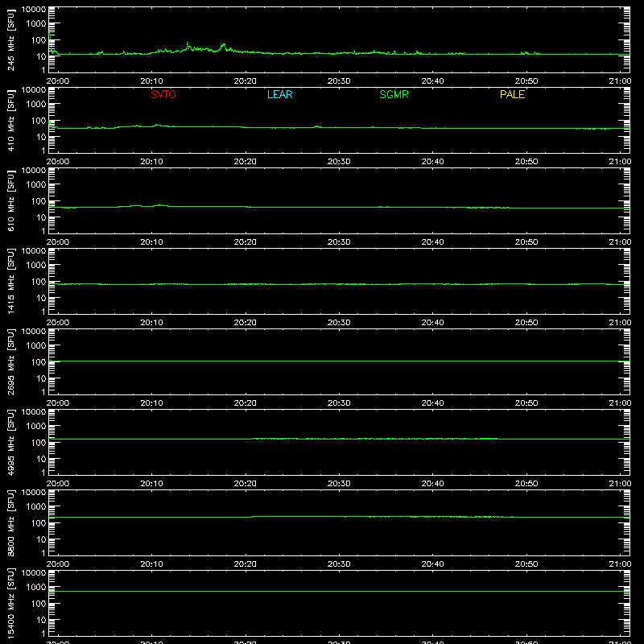Click the 20:10 time label of the 4995 MHz panel

pos(151,484)
